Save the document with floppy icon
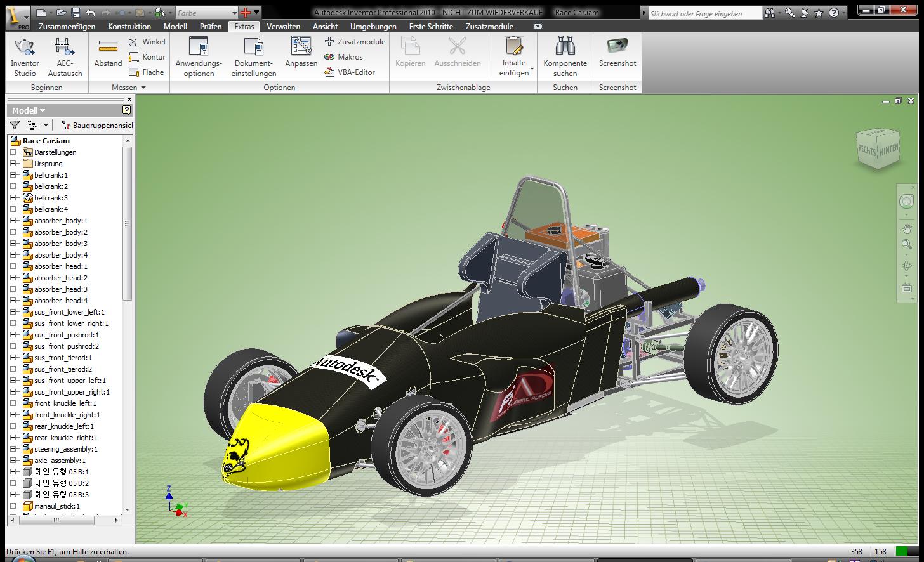This screenshot has width=924, height=562. (x=76, y=13)
